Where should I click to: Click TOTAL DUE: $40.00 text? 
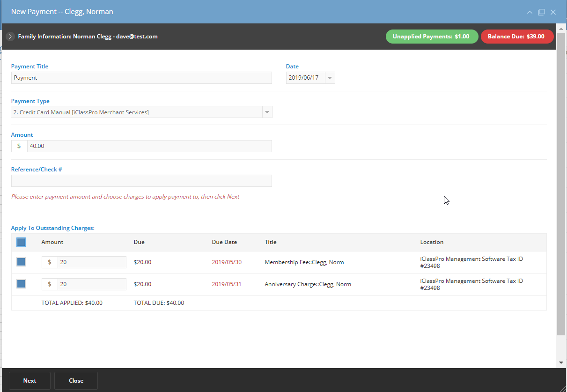coord(159,303)
